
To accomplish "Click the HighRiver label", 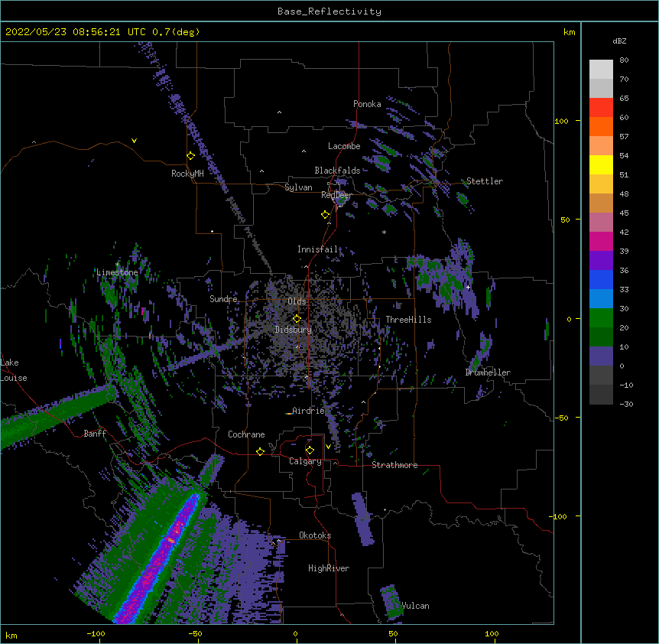I will 329,568.
